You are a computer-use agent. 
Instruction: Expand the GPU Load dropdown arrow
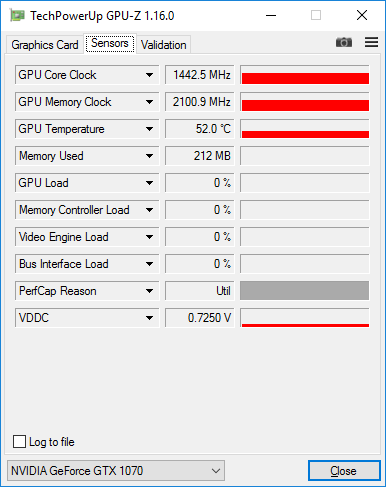149,183
